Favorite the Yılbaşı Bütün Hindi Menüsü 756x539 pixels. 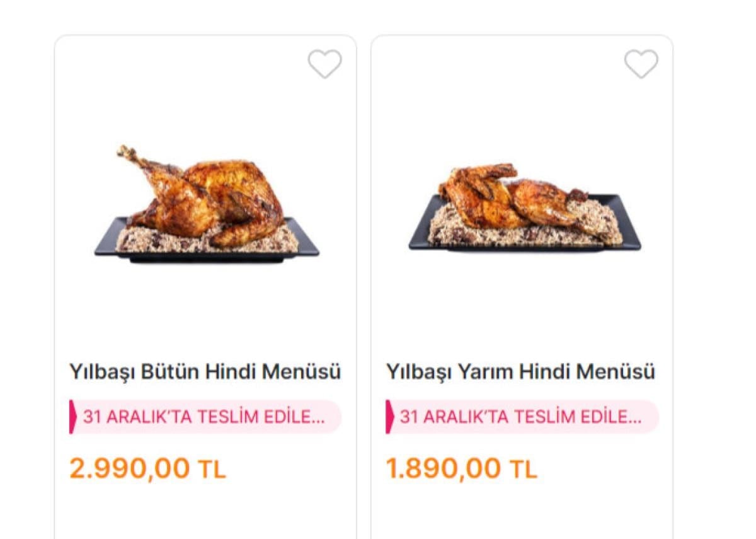pos(324,64)
